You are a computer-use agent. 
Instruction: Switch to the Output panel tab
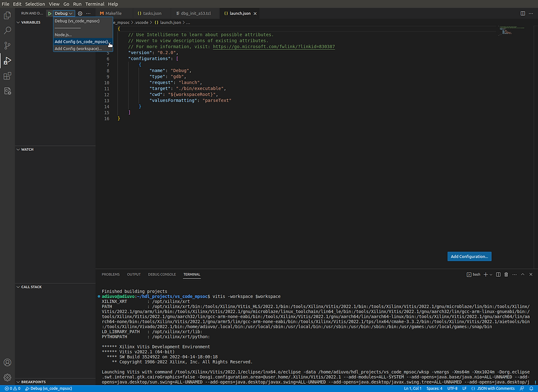point(134,275)
